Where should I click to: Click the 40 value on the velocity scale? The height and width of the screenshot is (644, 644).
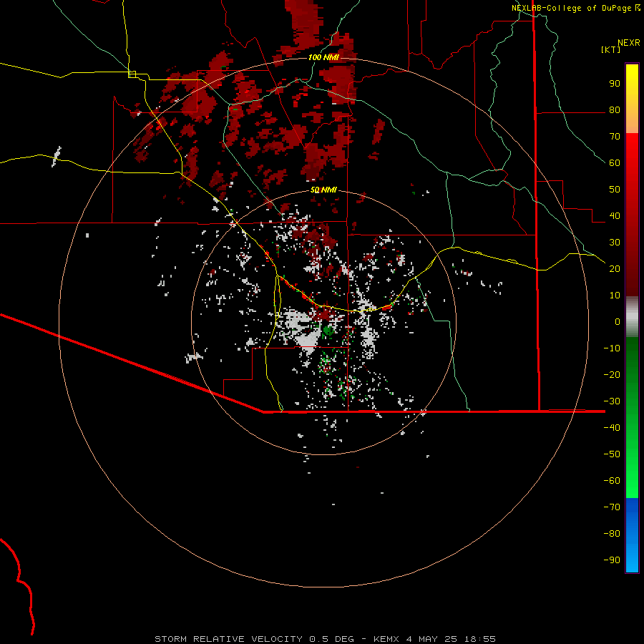(x=615, y=215)
